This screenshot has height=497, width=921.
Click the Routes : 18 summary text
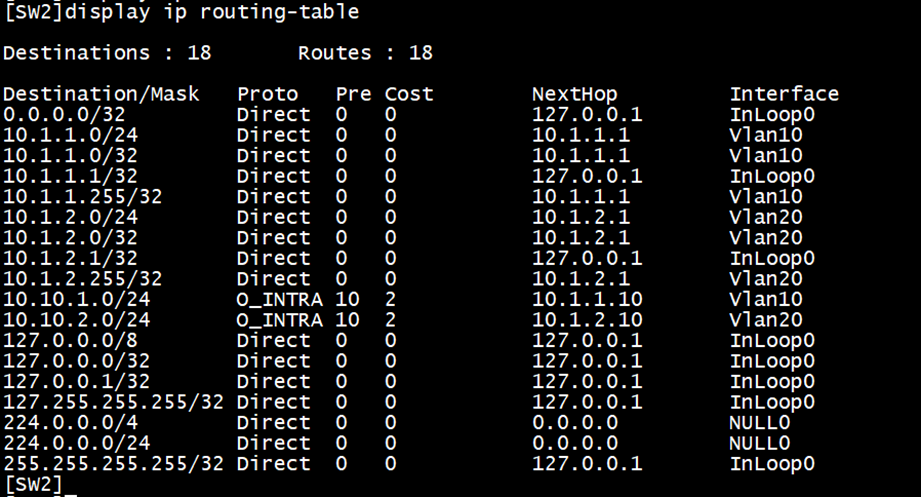[x=365, y=53]
